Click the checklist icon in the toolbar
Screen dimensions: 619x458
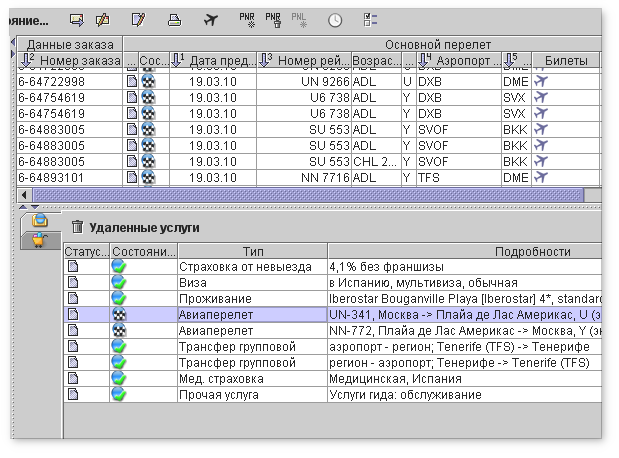pyautogui.click(x=370, y=19)
